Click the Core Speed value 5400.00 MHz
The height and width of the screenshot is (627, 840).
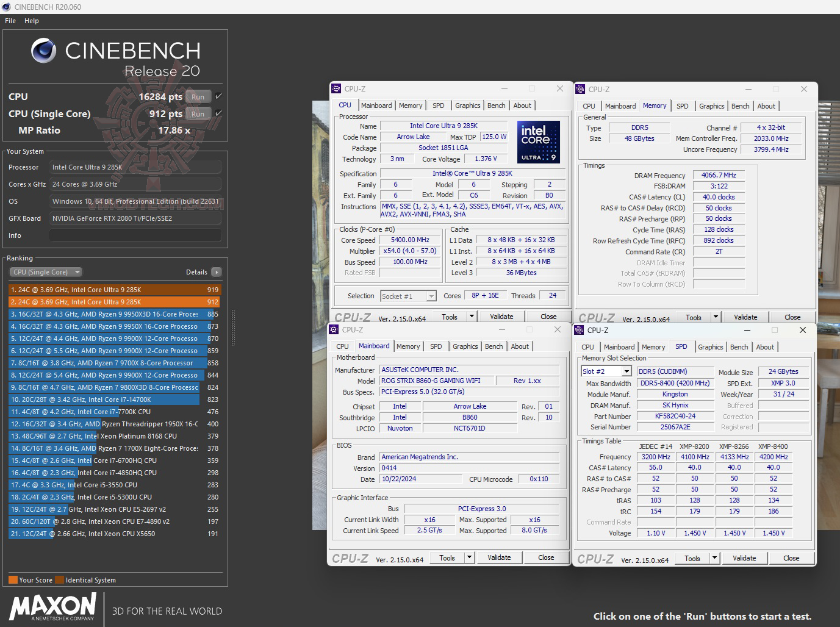click(x=410, y=240)
